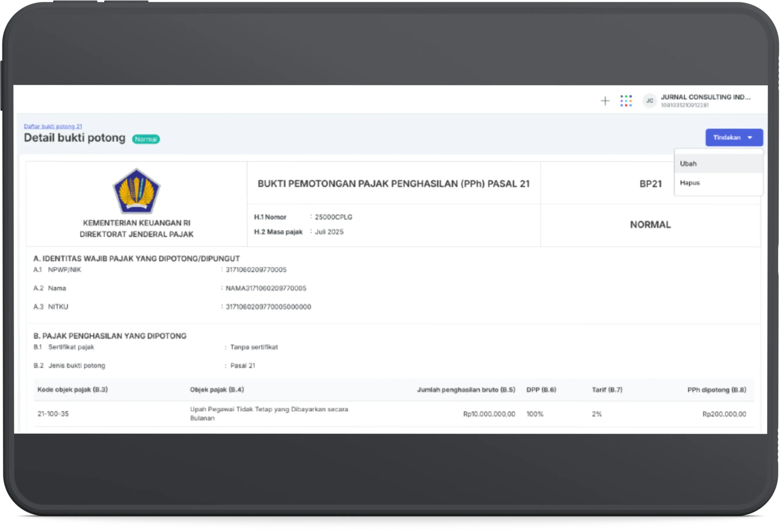Click the JC profile avatar

point(649,100)
